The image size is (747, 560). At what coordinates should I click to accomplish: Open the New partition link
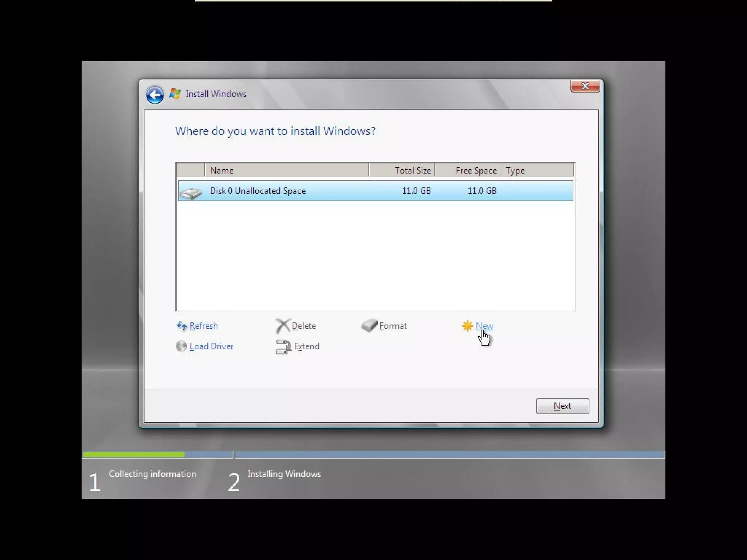[484, 326]
